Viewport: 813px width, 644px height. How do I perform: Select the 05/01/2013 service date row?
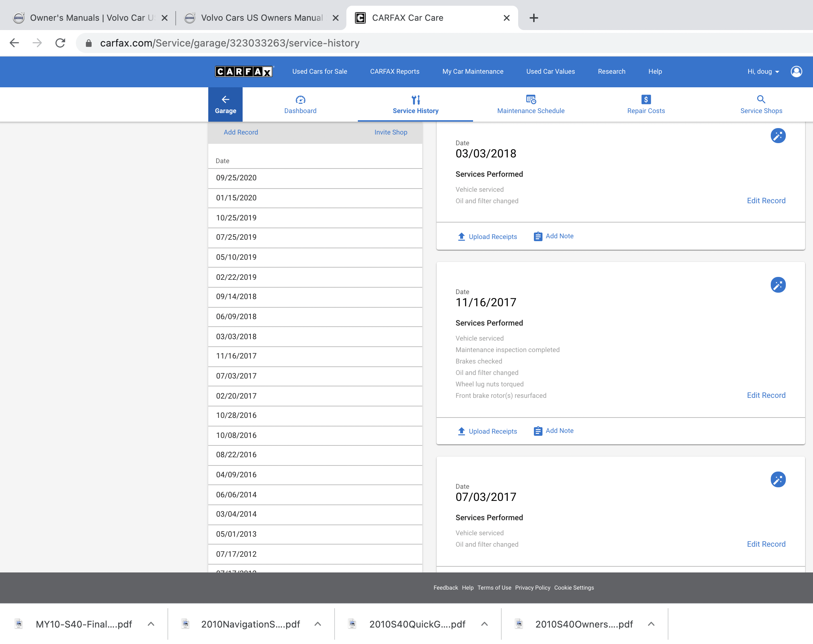[315, 534]
